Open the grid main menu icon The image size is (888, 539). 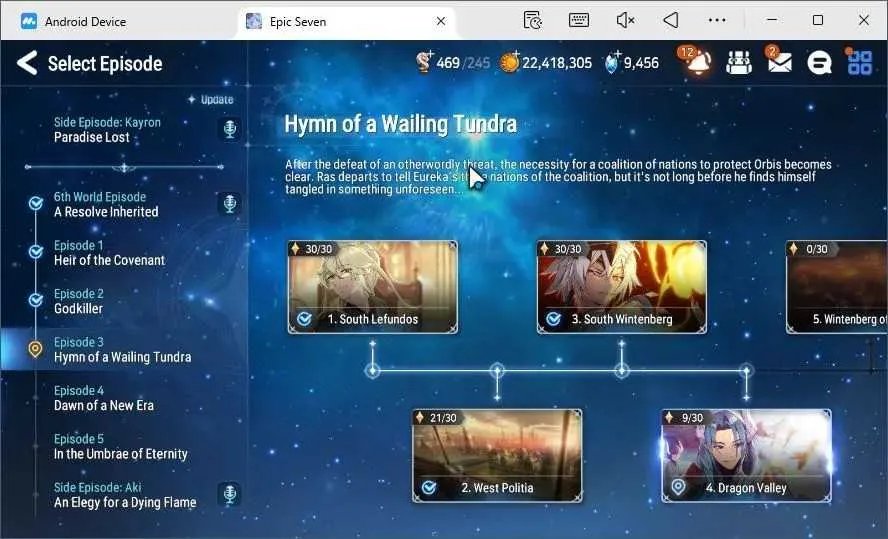coord(859,62)
